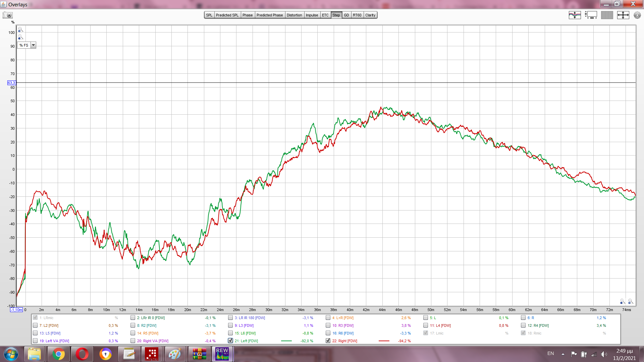Click the fit-to-data arrows icon
This screenshot has width=644, height=362.
click(x=623, y=15)
